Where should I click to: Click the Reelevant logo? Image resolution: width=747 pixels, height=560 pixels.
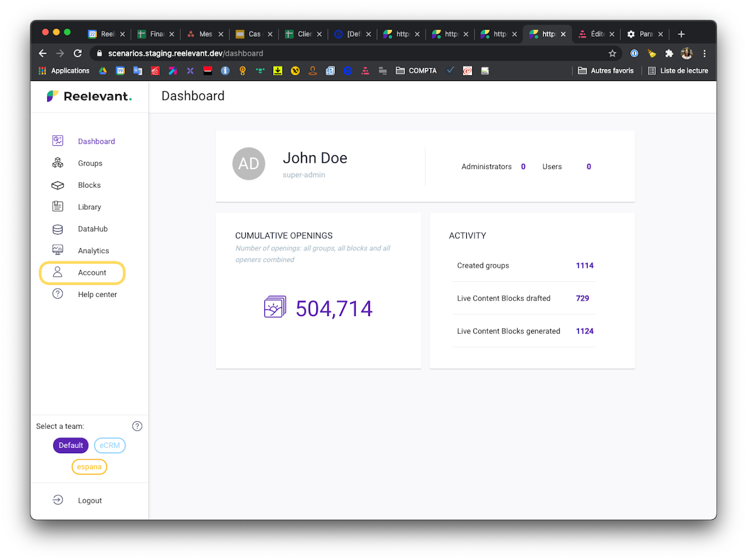pos(89,96)
